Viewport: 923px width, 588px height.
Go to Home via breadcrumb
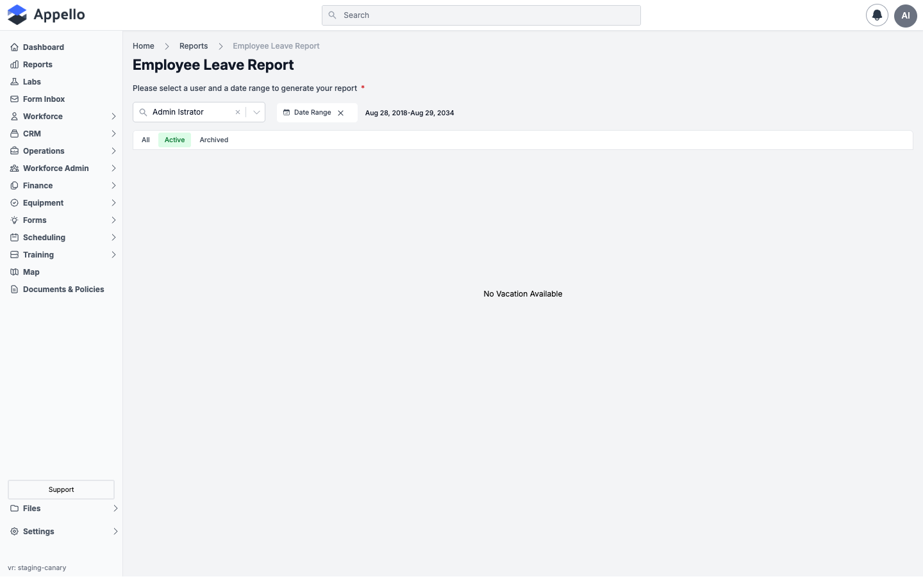tap(144, 46)
